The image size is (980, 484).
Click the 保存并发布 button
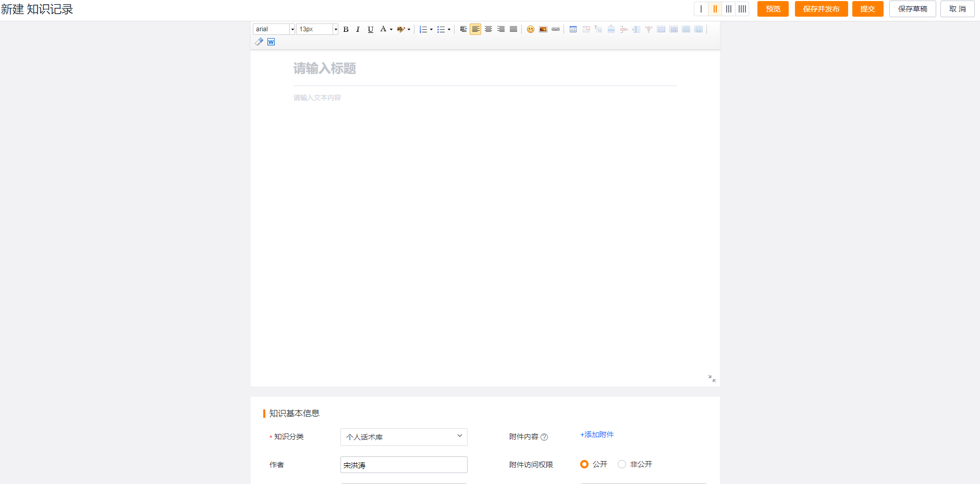click(x=821, y=9)
